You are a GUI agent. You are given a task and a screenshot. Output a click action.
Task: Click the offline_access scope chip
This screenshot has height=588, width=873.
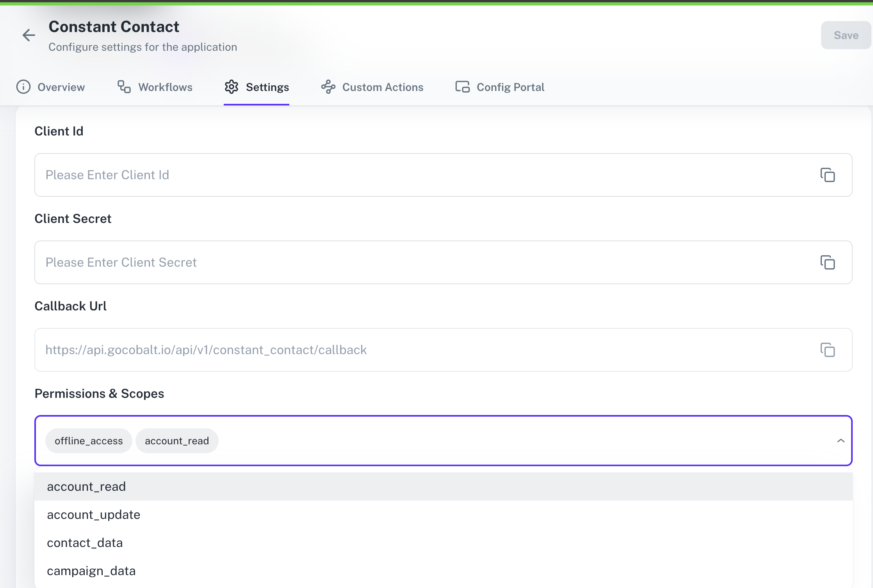click(x=88, y=440)
